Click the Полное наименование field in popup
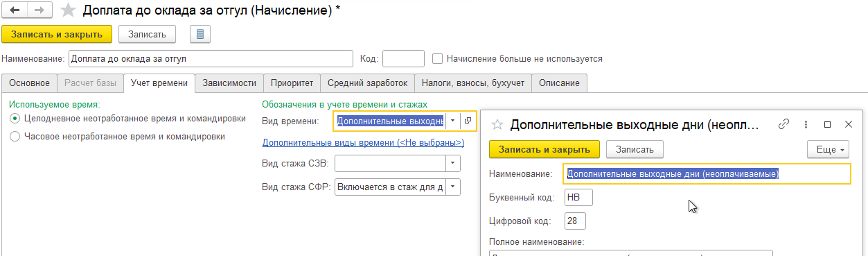The image size is (868, 256). point(630,253)
